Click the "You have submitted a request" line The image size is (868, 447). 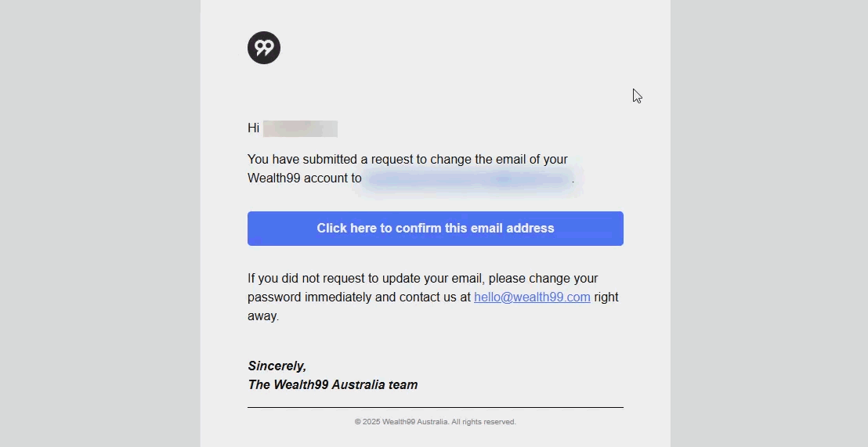coord(407,160)
